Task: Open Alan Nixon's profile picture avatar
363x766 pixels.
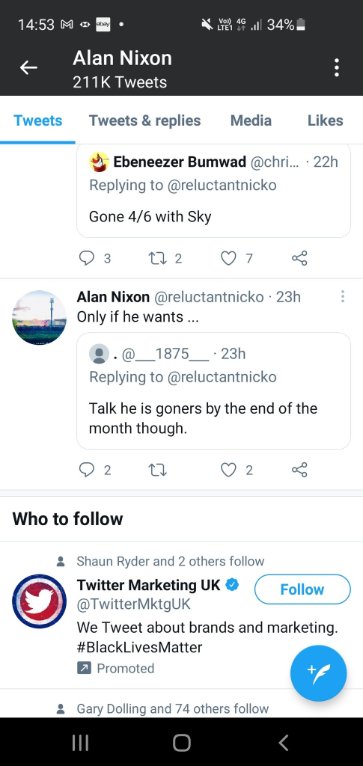Action: click(x=39, y=318)
